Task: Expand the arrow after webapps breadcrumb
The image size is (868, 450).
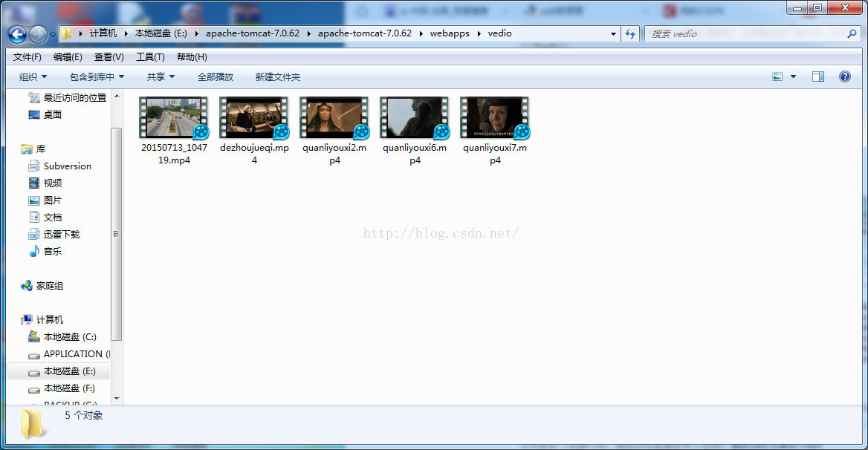Action: coord(479,33)
